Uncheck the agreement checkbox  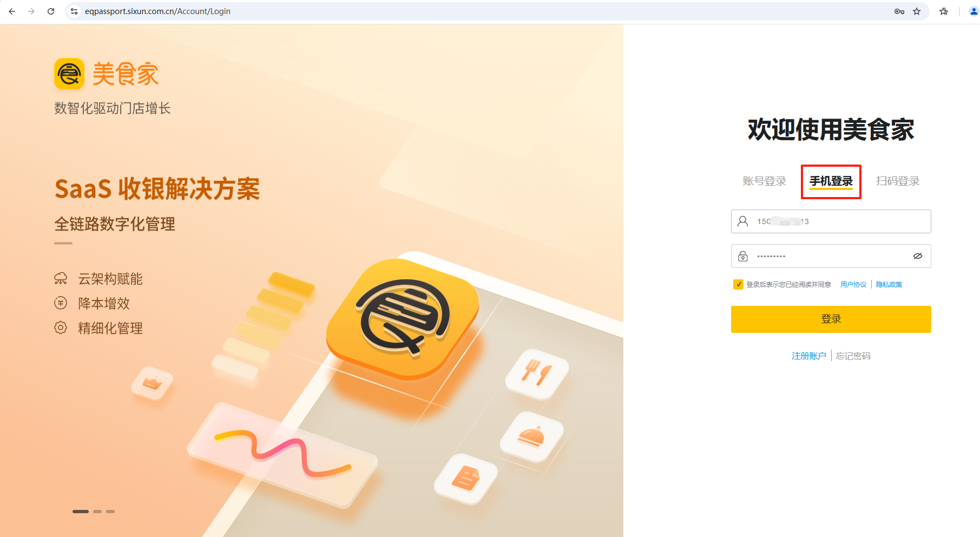pyautogui.click(x=738, y=284)
